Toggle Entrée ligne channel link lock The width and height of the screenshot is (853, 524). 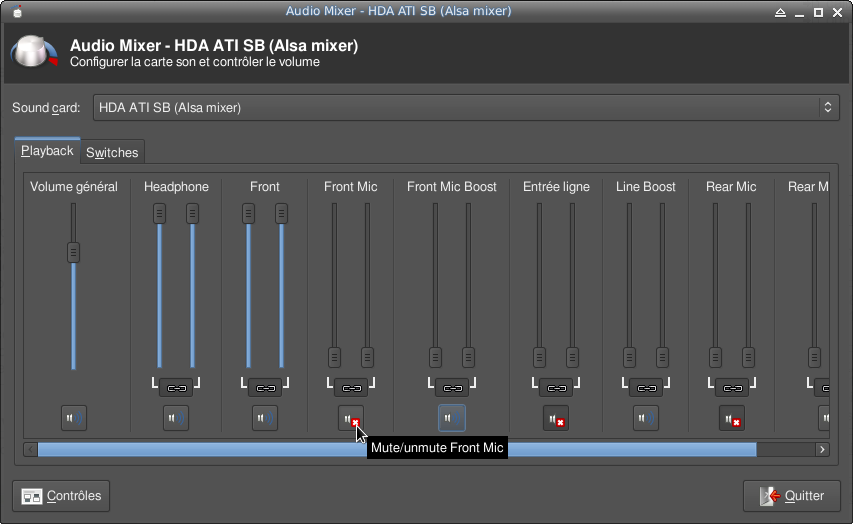[x=556, y=387]
